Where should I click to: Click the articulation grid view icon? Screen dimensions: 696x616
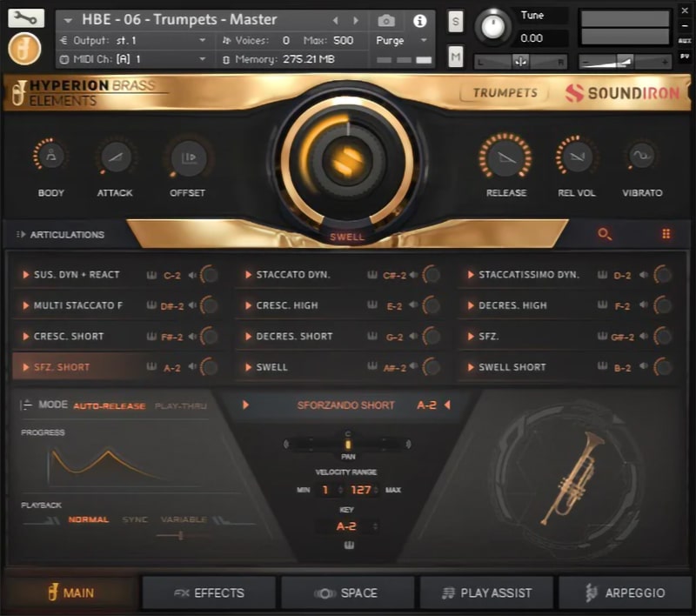(x=666, y=234)
